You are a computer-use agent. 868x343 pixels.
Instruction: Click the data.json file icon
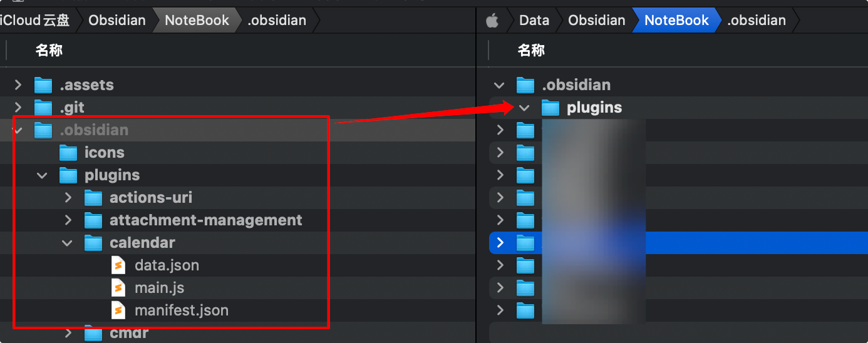point(118,265)
